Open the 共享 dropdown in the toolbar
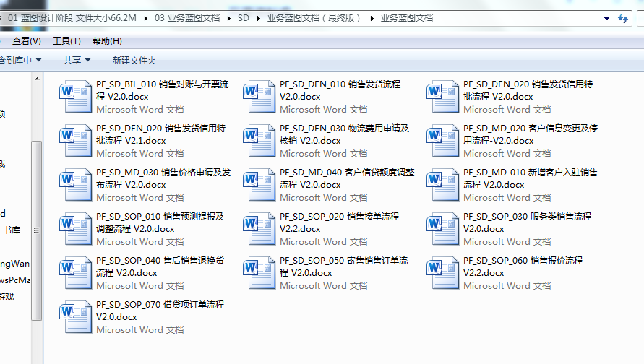 (77, 61)
